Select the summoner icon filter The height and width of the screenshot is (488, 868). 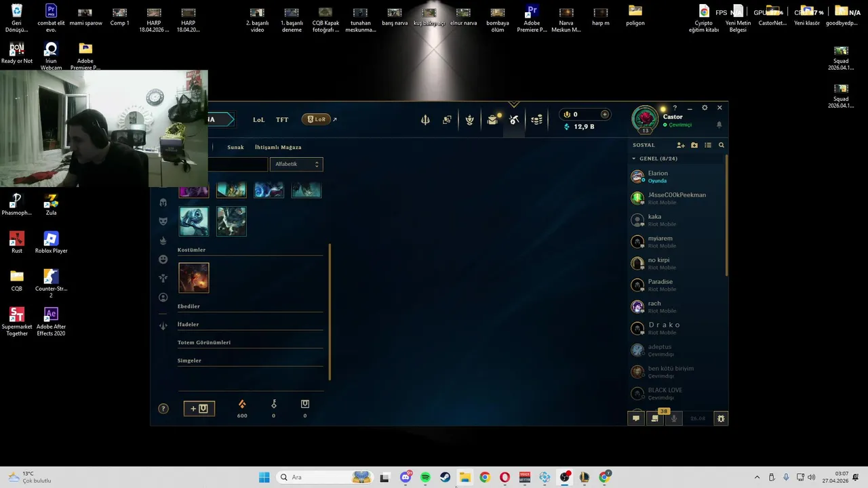[x=163, y=298]
